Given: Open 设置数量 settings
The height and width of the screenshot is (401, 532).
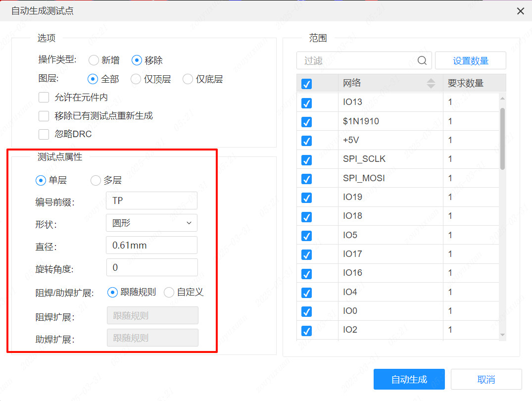Looking at the screenshot, I should click(470, 60).
